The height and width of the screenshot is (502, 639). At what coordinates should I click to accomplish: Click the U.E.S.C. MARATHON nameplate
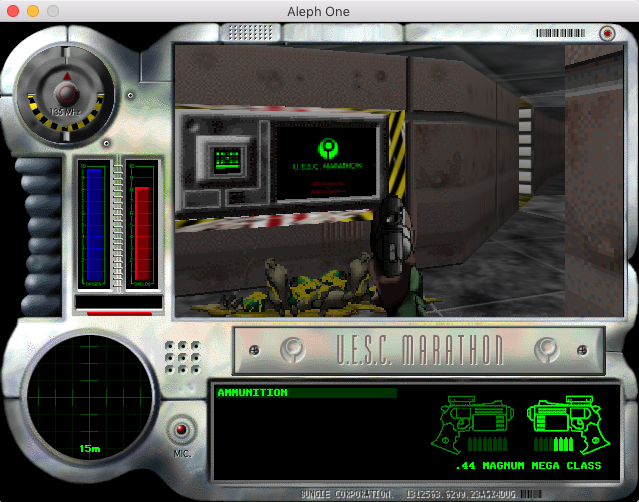[419, 351]
